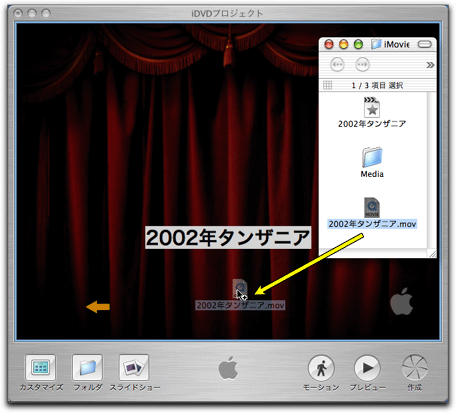The image size is (456, 413).
Task: Click the Finder window vertical scrollbar
Action: tap(432, 171)
